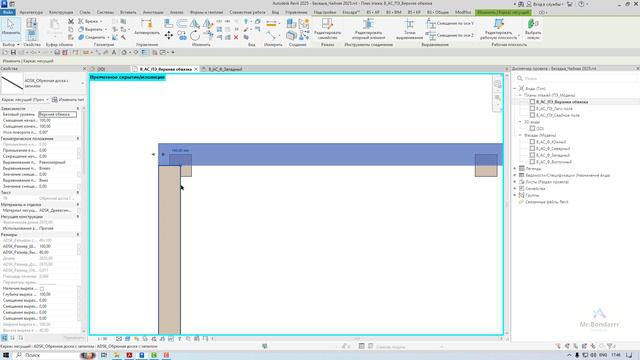Open the Measure tool in ribbon
640x360 pixels.
pyautogui.click(x=271, y=24)
